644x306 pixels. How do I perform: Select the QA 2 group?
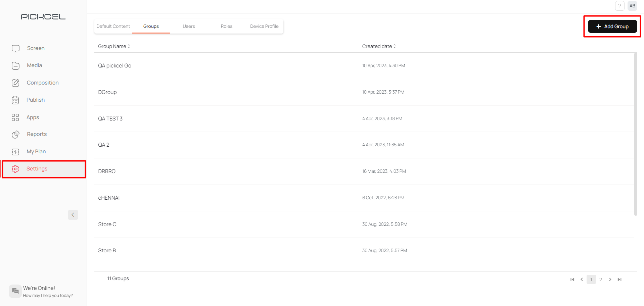pyautogui.click(x=364, y=145)
